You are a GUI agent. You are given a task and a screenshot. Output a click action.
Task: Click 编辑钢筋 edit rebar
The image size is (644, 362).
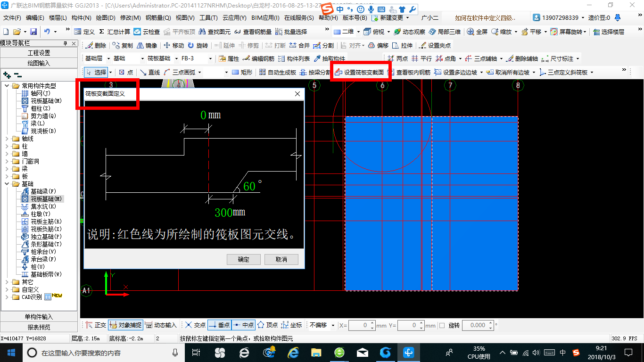[259, 59]
